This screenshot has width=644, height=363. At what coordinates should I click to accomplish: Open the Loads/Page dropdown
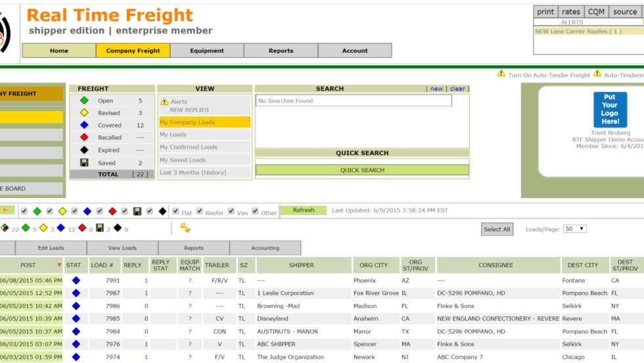click(x=574, y=229)
